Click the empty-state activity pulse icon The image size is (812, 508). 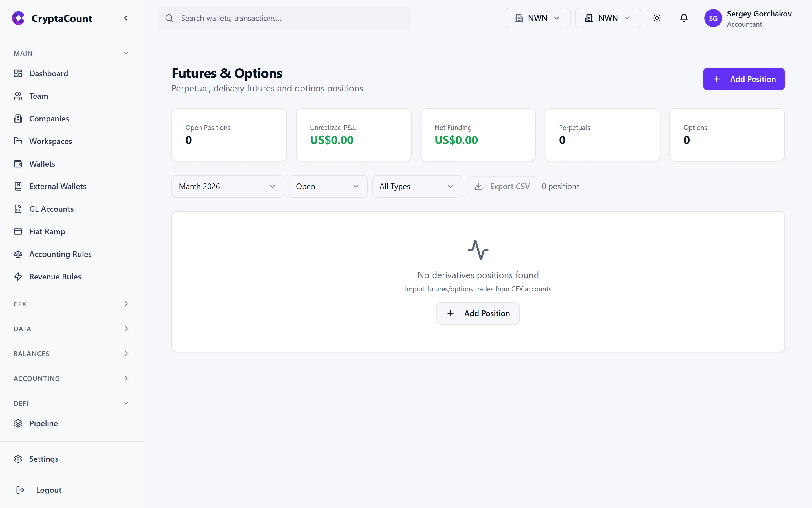[478, 250]
